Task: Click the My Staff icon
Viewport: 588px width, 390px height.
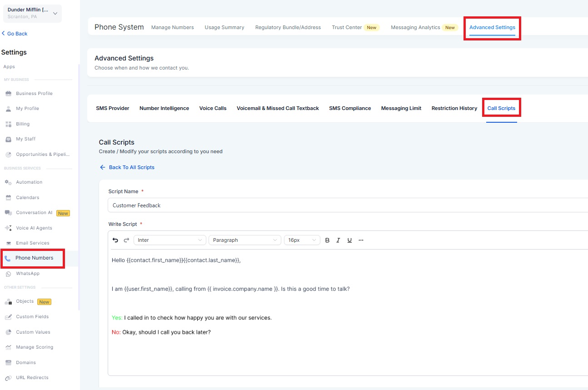Action: pos(8,139)
